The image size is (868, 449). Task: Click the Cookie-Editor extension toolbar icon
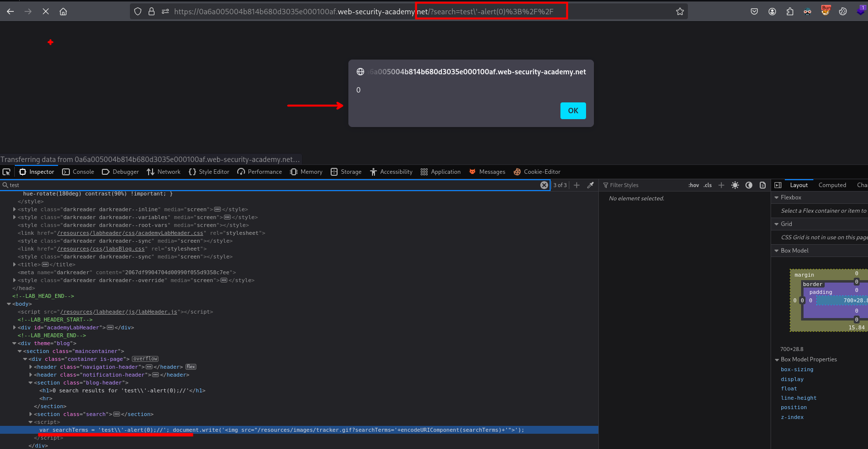843,11
